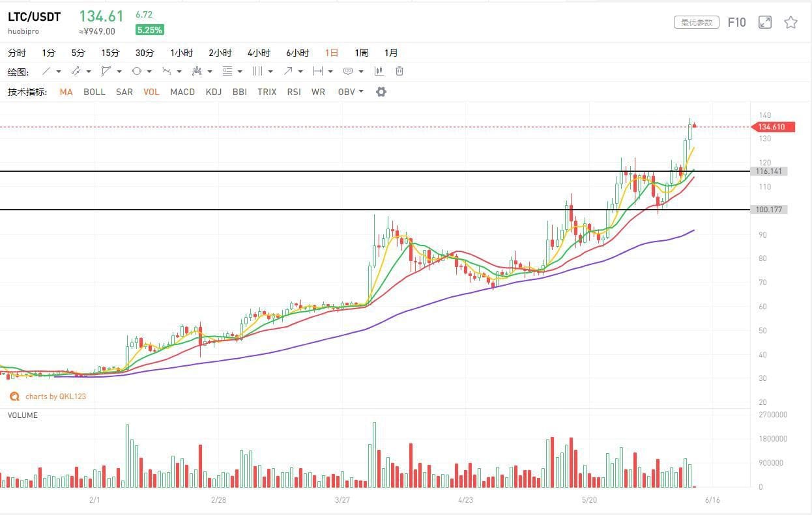Click the current price label 134.610
Viewport: 812px width, 515px height.
(772, 127)
